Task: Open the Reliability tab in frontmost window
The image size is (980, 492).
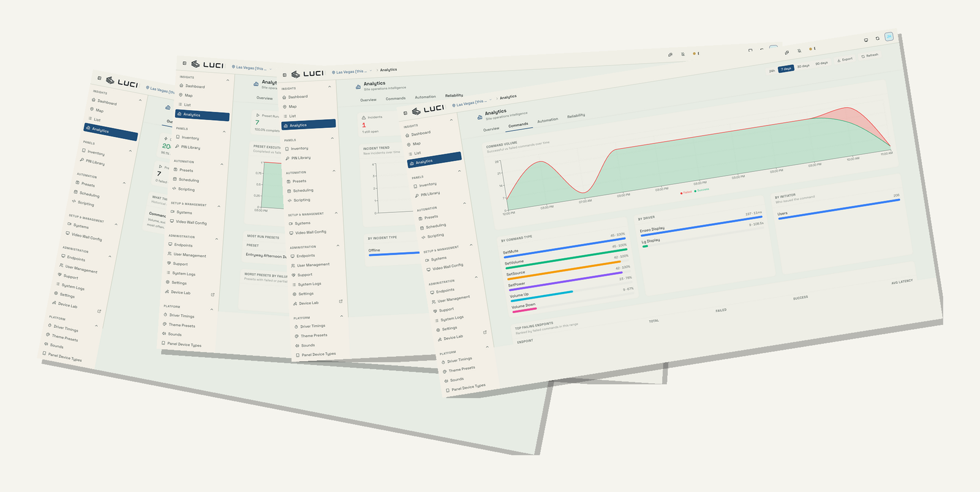Action: [x=576, y=116]
